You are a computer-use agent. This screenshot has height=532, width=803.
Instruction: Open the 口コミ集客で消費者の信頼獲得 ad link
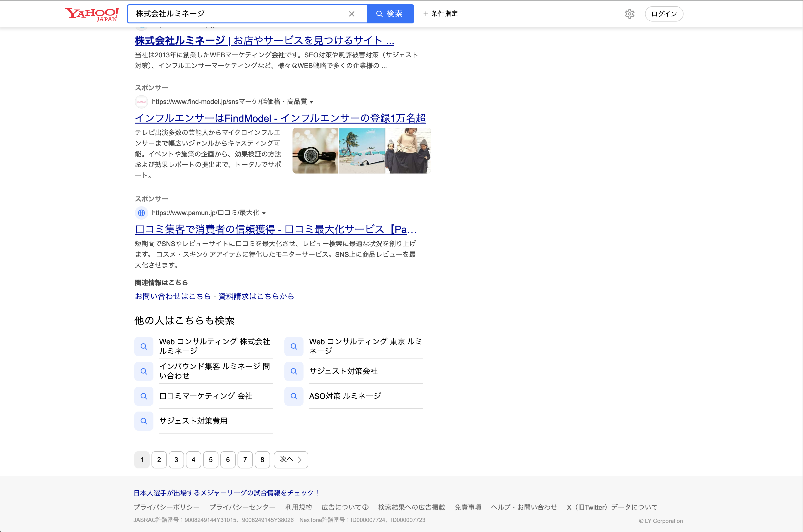tap(276, 229)
